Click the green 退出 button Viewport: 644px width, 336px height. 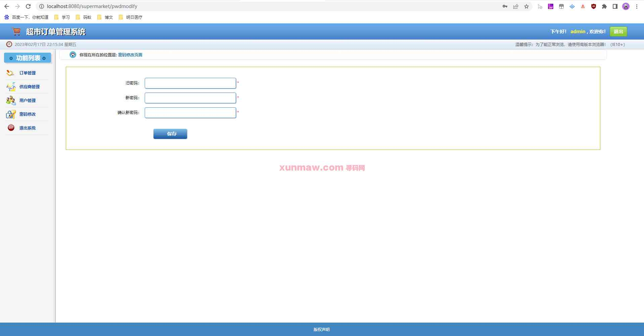(x=618, y=32)
